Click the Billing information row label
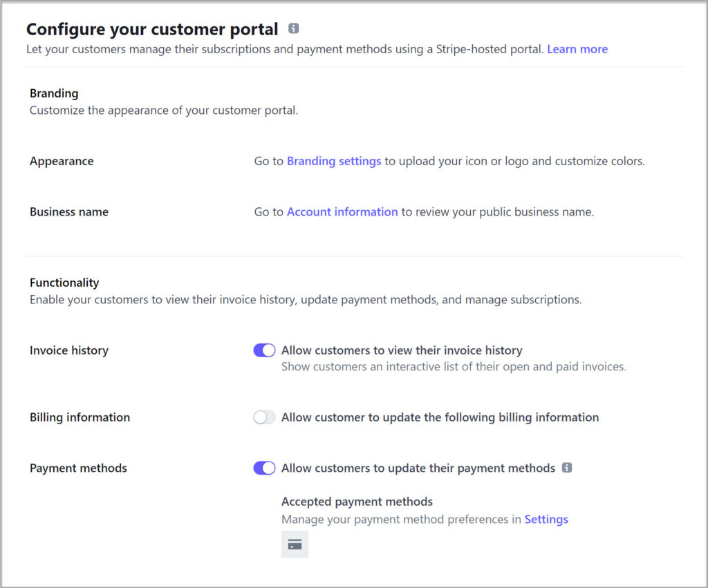This screenshot has width=708, height=588. click(80, 417)
